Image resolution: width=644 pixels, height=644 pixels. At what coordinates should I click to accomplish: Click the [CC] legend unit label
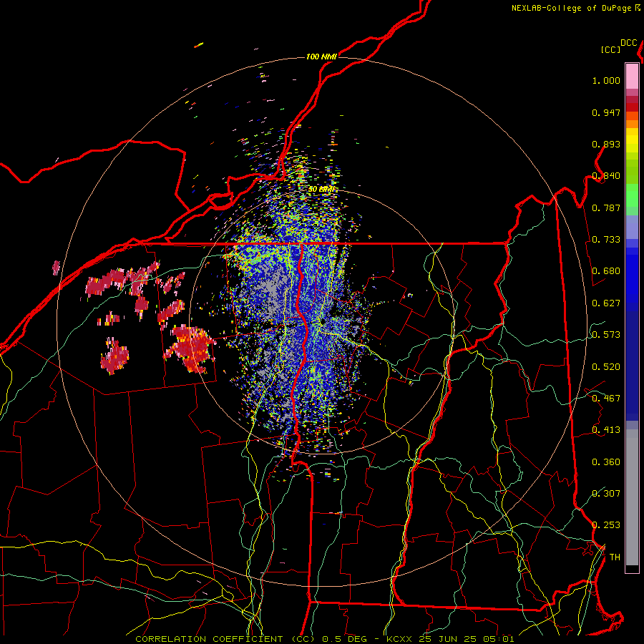coord(610,49)
